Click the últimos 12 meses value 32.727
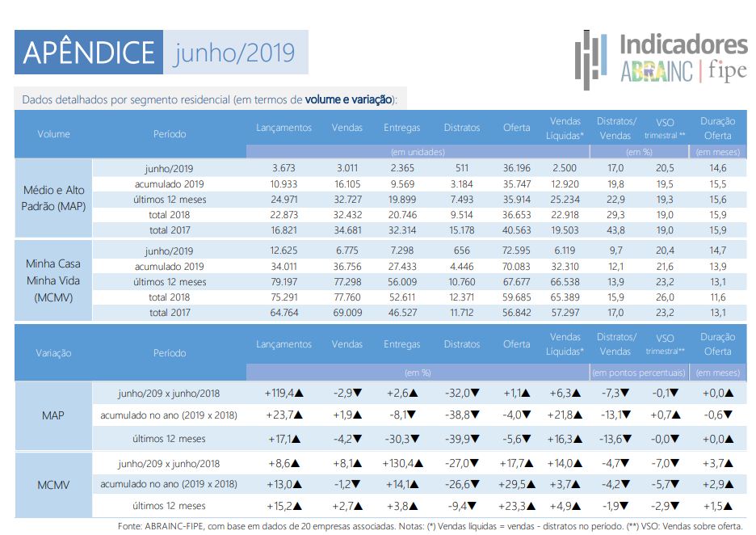Image resolution: width=756 pixels, height=535 pixels. click(x=347, y=200)
